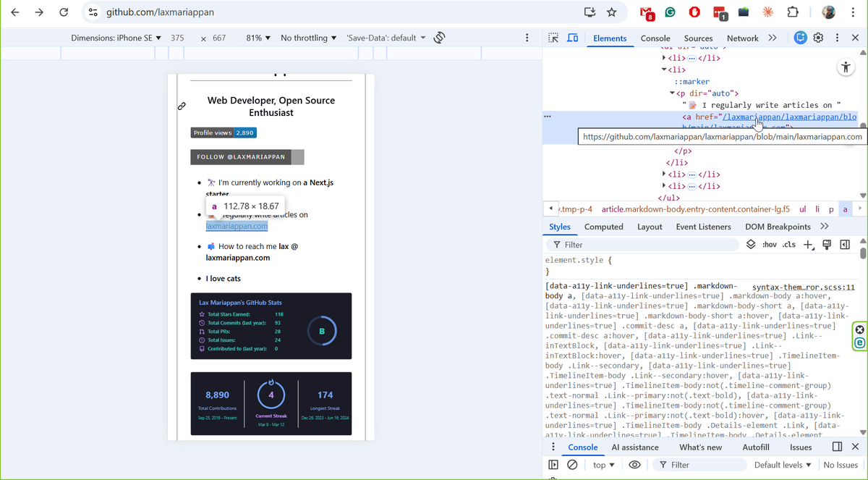Open the Save-Data default dropdown

(386, 38)
